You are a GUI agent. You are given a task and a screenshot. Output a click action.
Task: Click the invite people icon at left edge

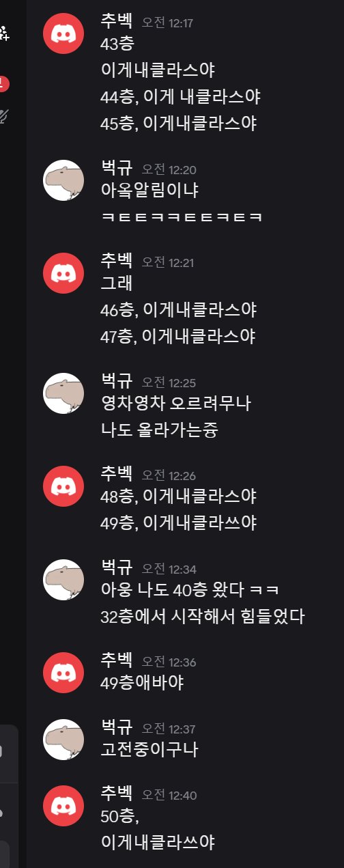(3, 31)
